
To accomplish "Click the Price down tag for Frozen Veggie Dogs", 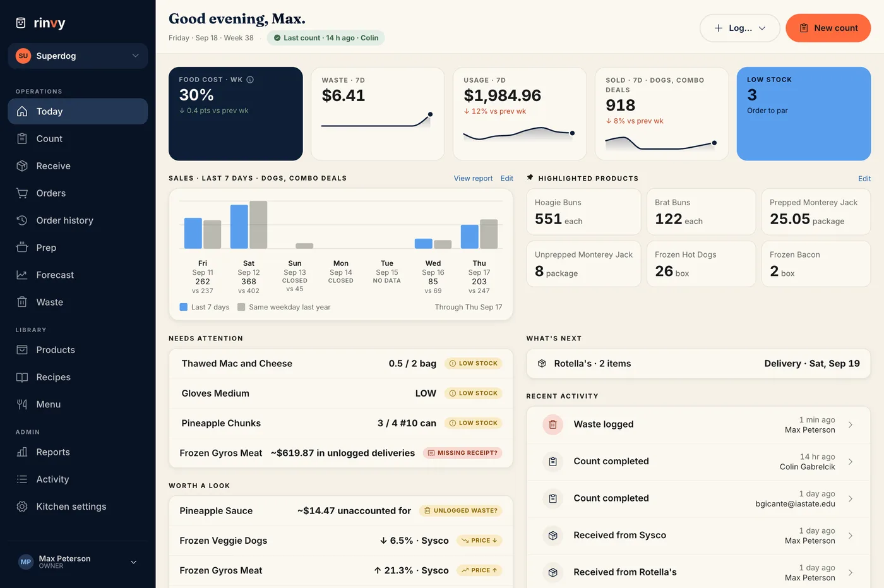I will pos(479,541).
